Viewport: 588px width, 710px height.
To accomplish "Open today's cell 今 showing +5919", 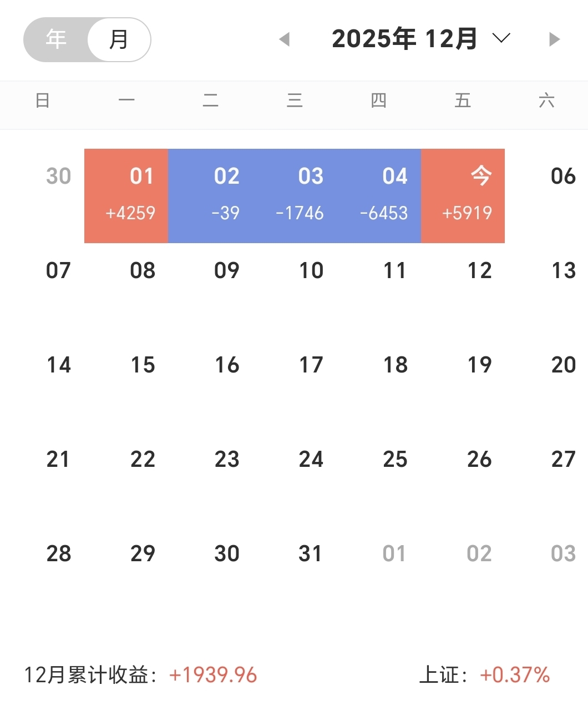I will click(x=463, y=196).
